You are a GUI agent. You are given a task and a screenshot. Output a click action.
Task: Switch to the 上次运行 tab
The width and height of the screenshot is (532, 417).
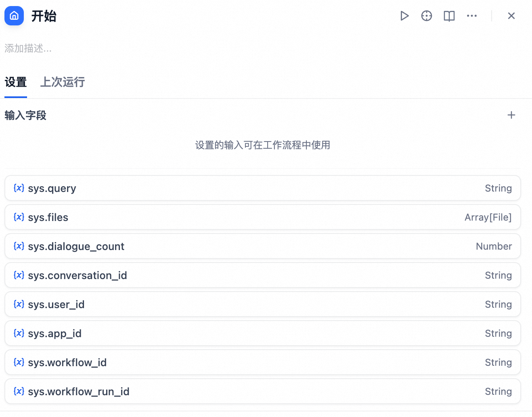(x=63, y=82)
